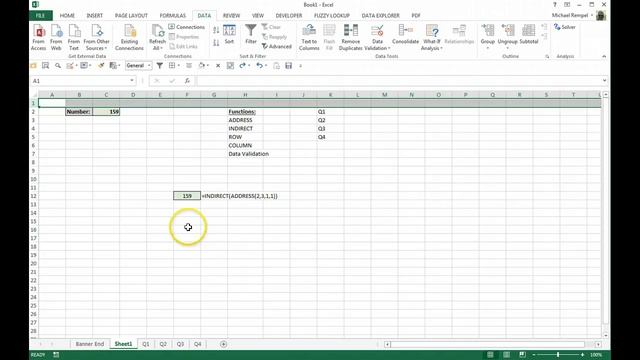Viewport: 640px width, 360px height.
Task: Expand the formula bar
Action: pos(604,80)
